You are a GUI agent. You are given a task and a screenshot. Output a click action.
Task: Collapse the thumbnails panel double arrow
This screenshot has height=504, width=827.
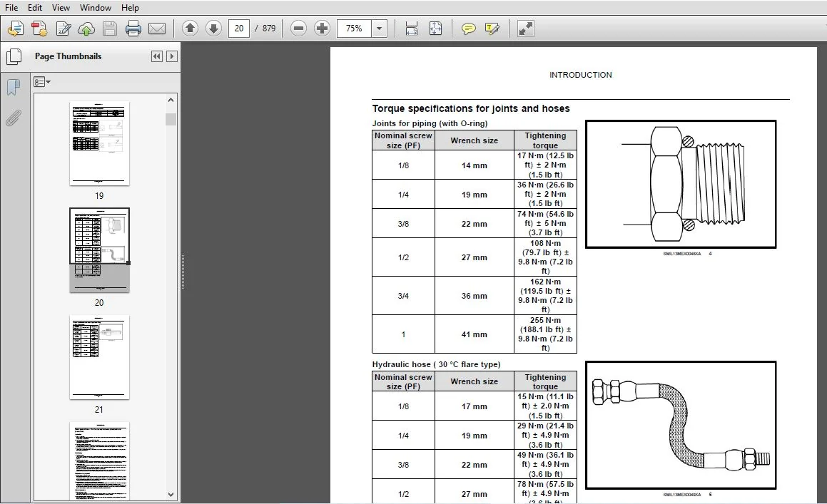[x=157, y=56]
